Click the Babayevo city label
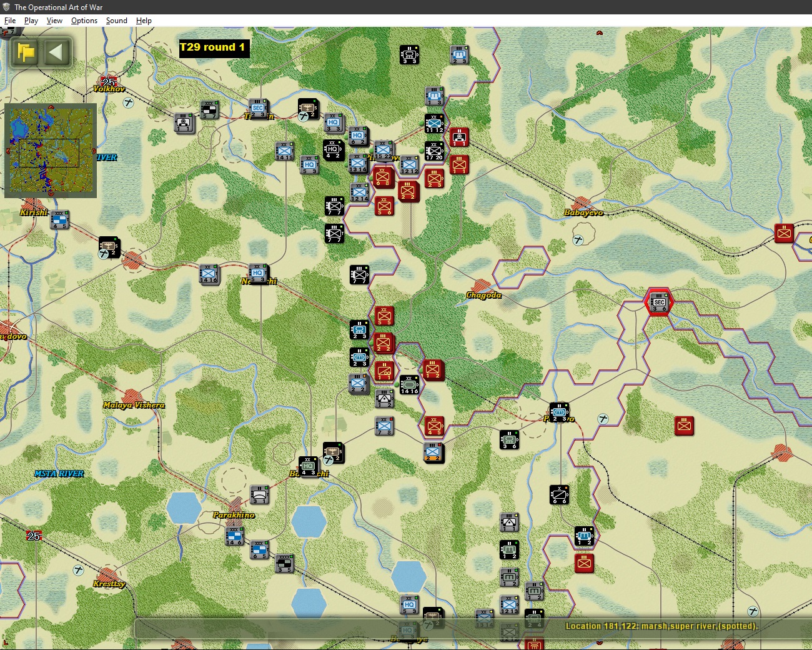The height and width of the screenshot is (650, 812). click(583, 212)
